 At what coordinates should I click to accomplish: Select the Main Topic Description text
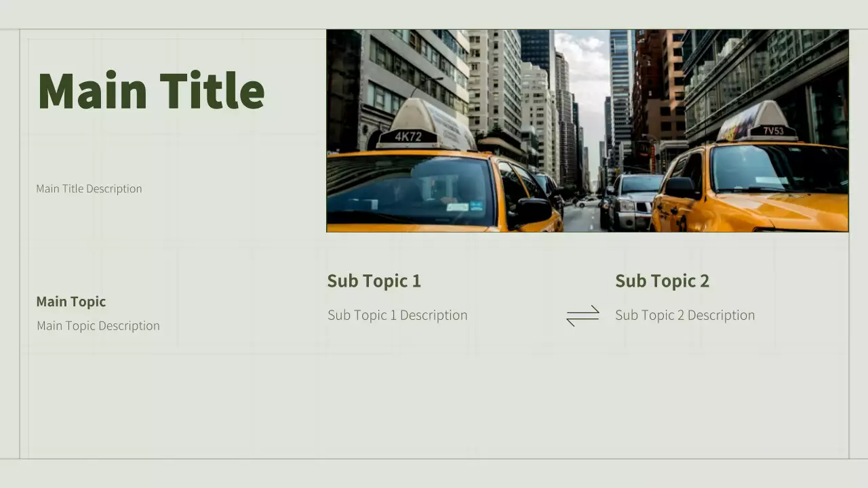[x=98, y=326]
